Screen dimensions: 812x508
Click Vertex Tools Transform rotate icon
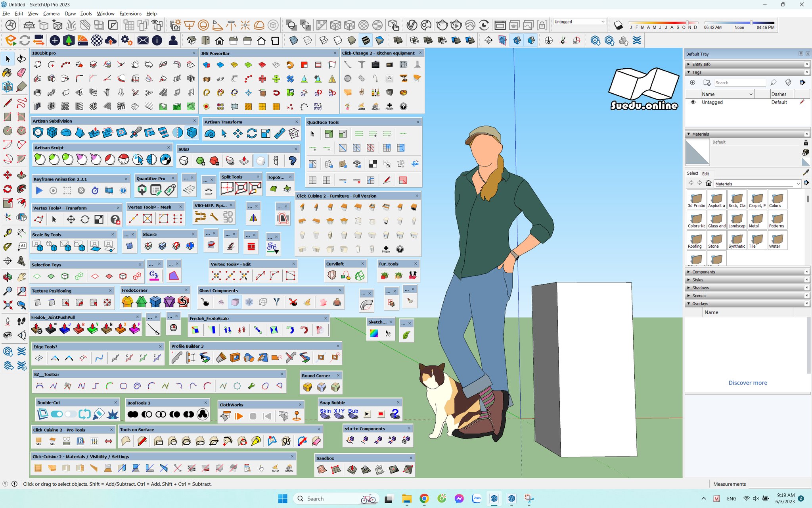pos(85,219)
